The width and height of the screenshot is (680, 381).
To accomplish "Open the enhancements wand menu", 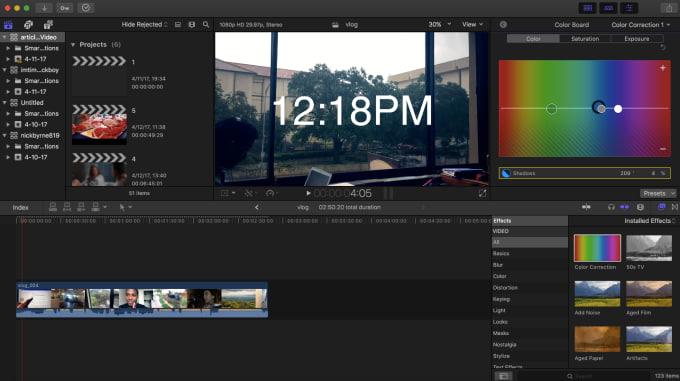I will click(x=250, y=193).
